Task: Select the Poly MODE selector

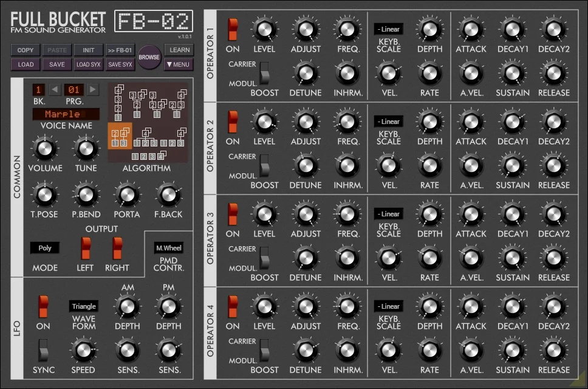Action: click(45, 247)
